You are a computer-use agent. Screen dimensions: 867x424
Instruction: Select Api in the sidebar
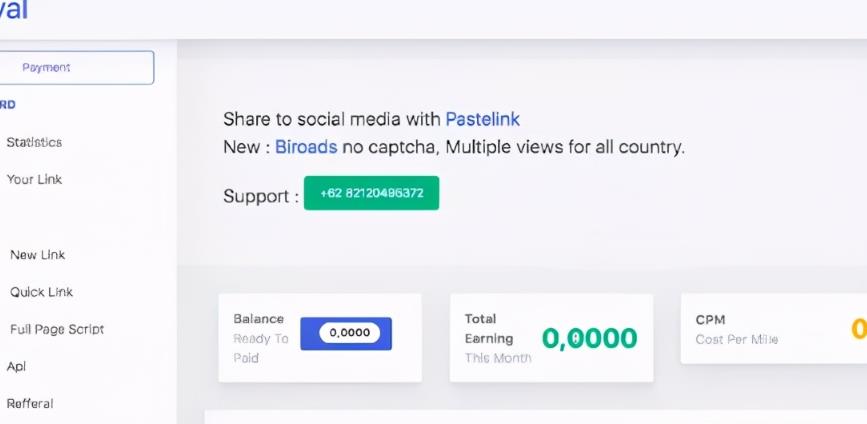pyautogui.click(x=16, y=367)
